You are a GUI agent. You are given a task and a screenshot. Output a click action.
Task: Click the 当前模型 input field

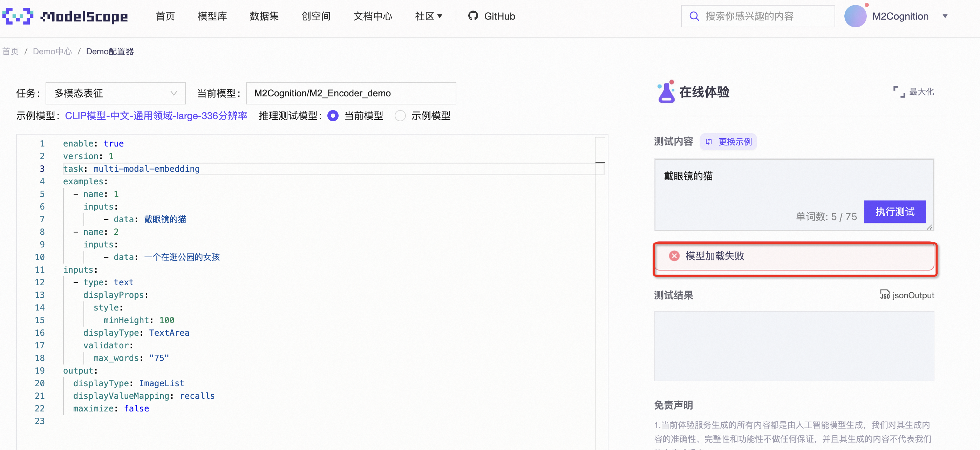click(351, 93)
